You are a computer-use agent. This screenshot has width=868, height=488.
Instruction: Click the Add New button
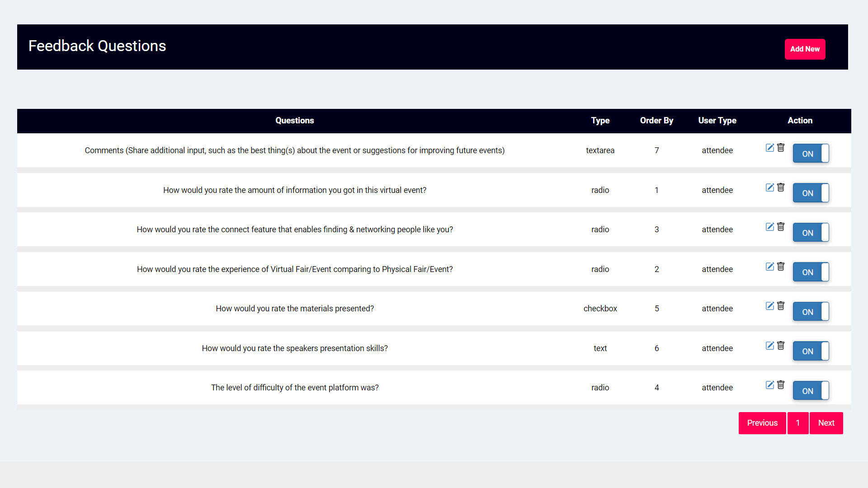tap(805, 49)
